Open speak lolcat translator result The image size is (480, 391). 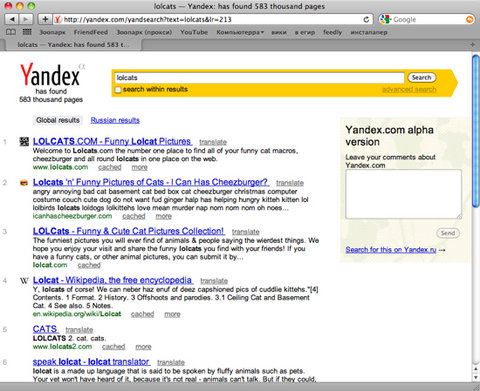click(x=91, y=362)
